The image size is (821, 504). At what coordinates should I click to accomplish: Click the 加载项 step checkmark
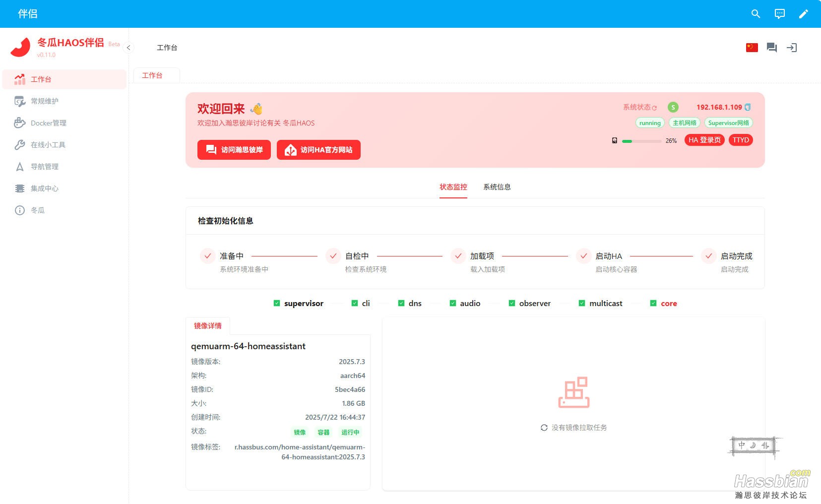pyautogui.click(x=458, y=256)
